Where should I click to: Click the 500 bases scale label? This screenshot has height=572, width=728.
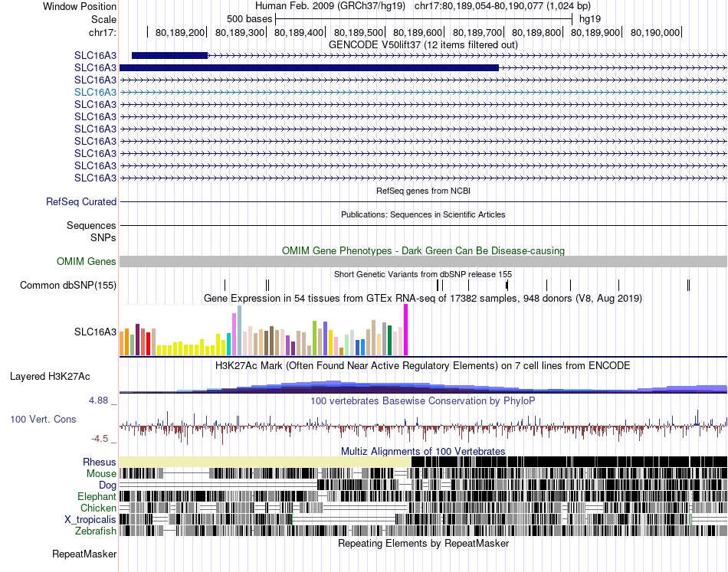click(249, 19)
